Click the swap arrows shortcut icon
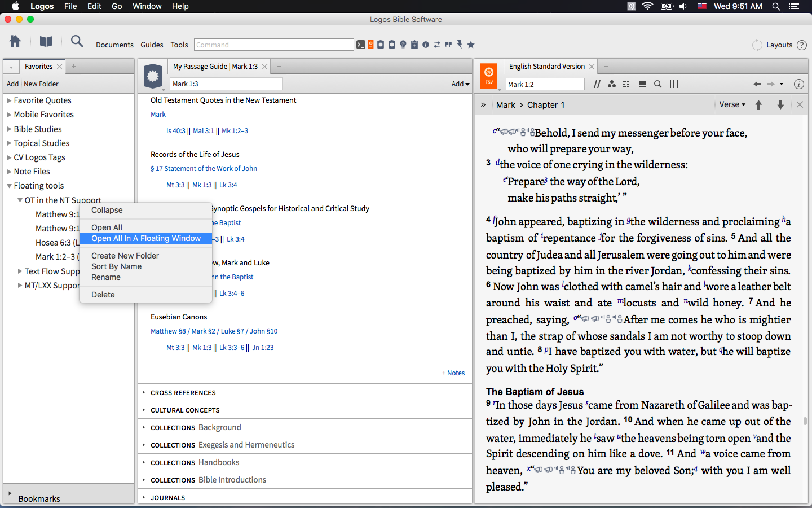Screen dimensions: 812x508 pyautogui.click(x=437, y=45)
